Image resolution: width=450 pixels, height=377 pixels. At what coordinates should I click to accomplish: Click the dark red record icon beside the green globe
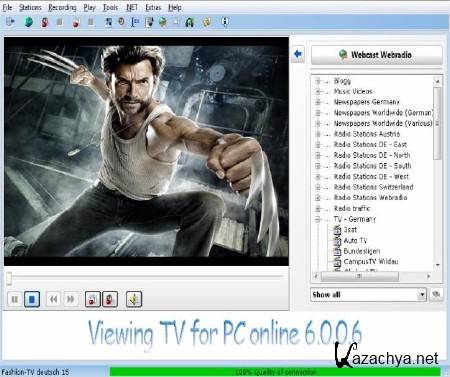[44, 22]
